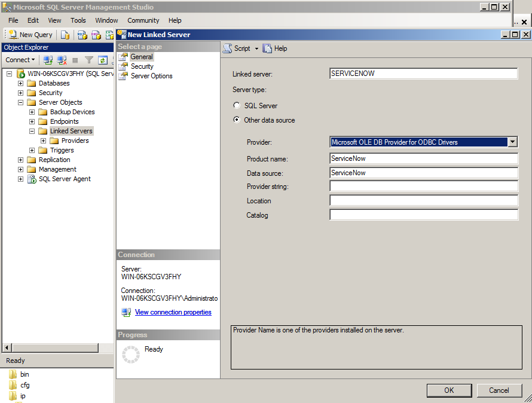Screen dimensions: 532x403
Task: Select the Other data source radio button
Action: [x=237, y=120]
